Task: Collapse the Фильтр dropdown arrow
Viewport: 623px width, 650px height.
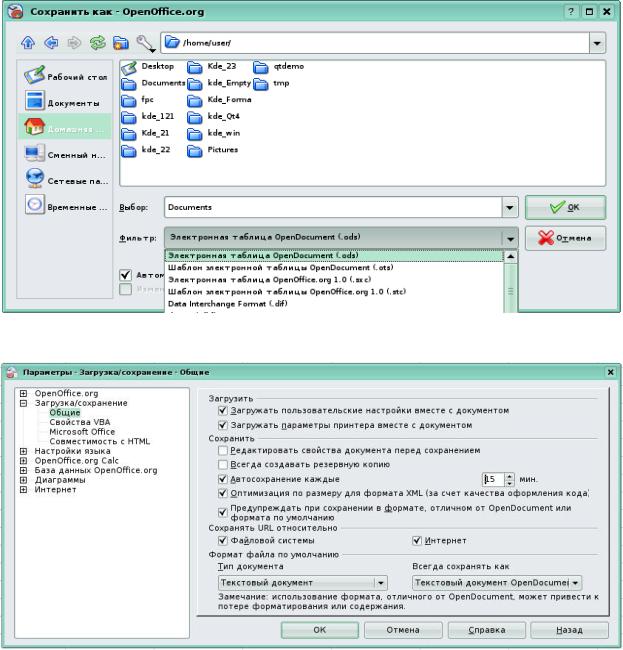Action: pyautogui.click(x=510, y=238)
